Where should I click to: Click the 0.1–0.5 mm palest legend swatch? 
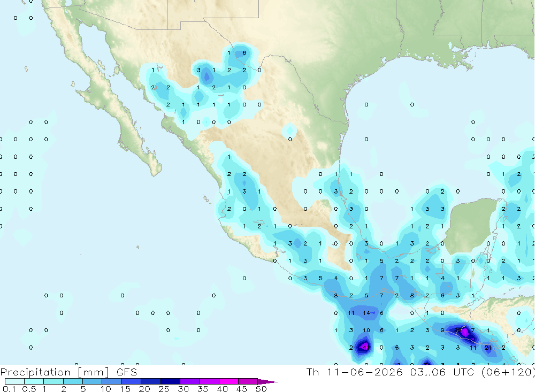point(14,381)
